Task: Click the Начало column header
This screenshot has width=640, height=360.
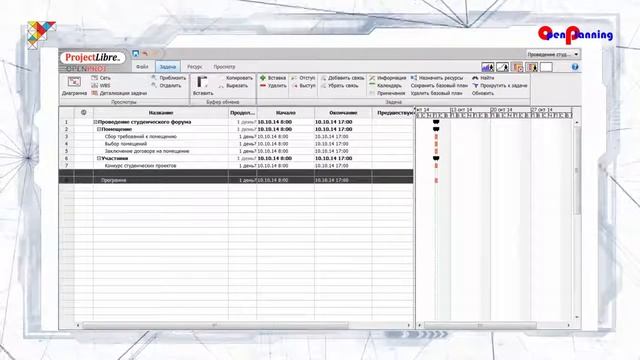Action: [286, 113]
